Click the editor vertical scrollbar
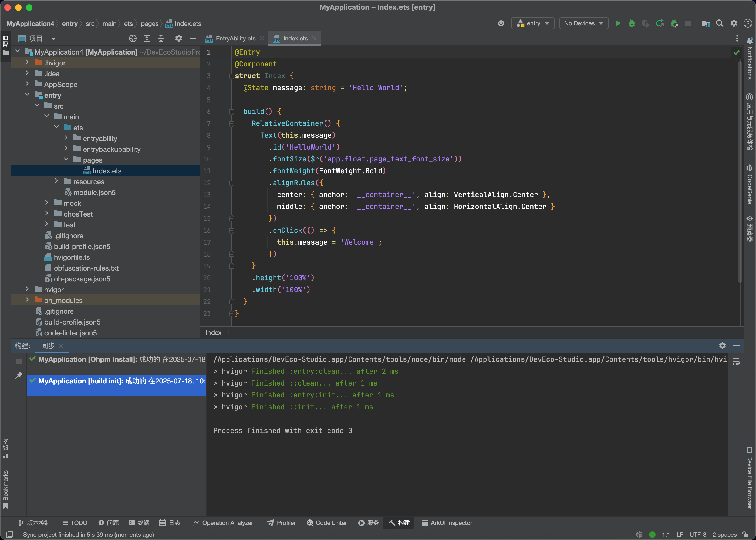Viewport: 756px width, 540px height. (740, 171)
